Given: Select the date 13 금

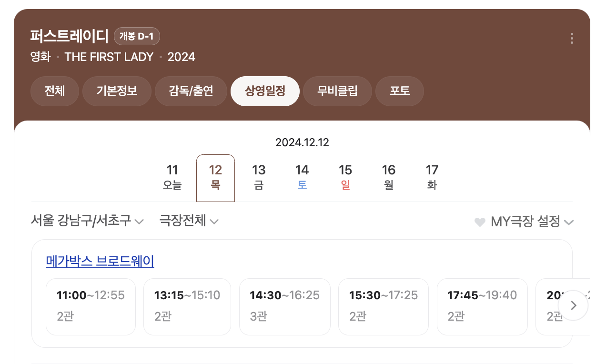Looking at the screenshot, I should click(259, 177).
